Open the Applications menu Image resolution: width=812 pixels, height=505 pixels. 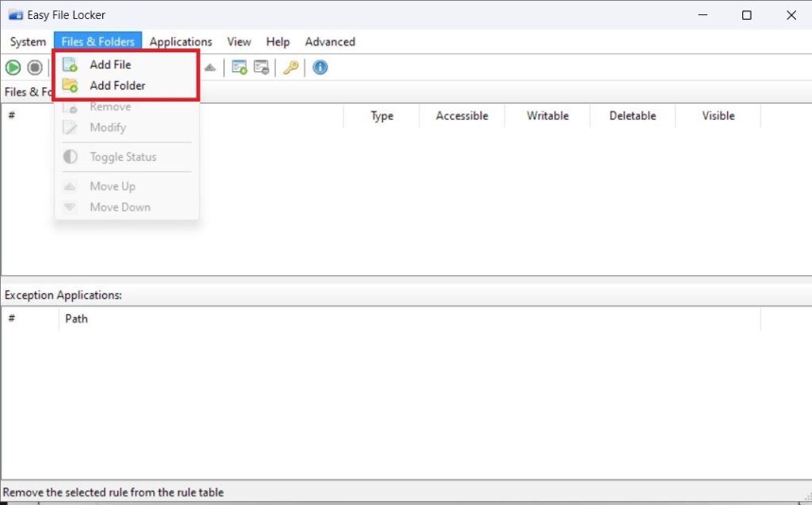[181, 42]
